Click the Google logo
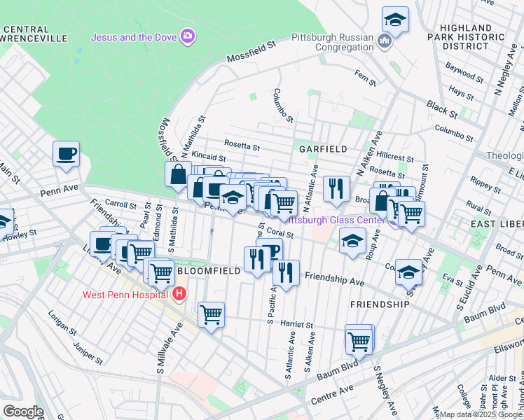The height and width of the screenshot is (420, 524). pyautogui.click(x=22, y=412)
